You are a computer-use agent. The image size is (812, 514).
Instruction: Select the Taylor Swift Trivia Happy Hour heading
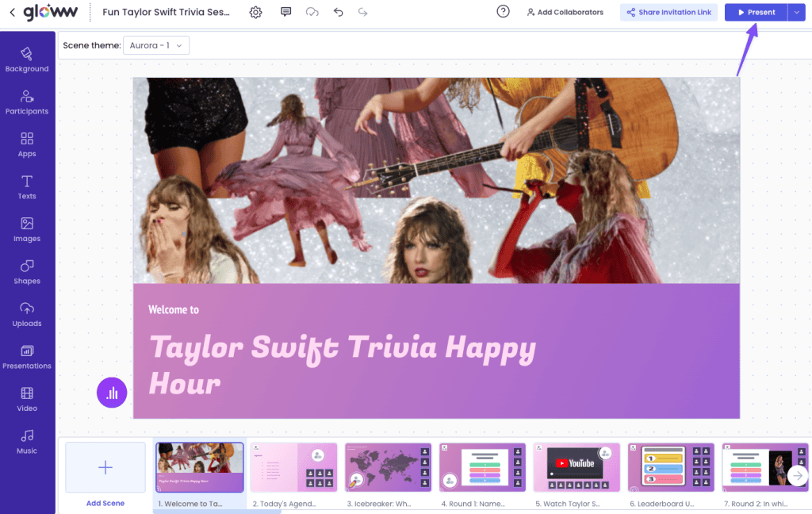[342, 365]
